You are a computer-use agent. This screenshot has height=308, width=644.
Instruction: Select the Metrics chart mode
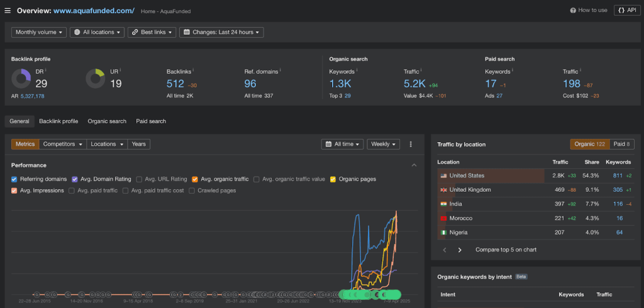(25, 144)
